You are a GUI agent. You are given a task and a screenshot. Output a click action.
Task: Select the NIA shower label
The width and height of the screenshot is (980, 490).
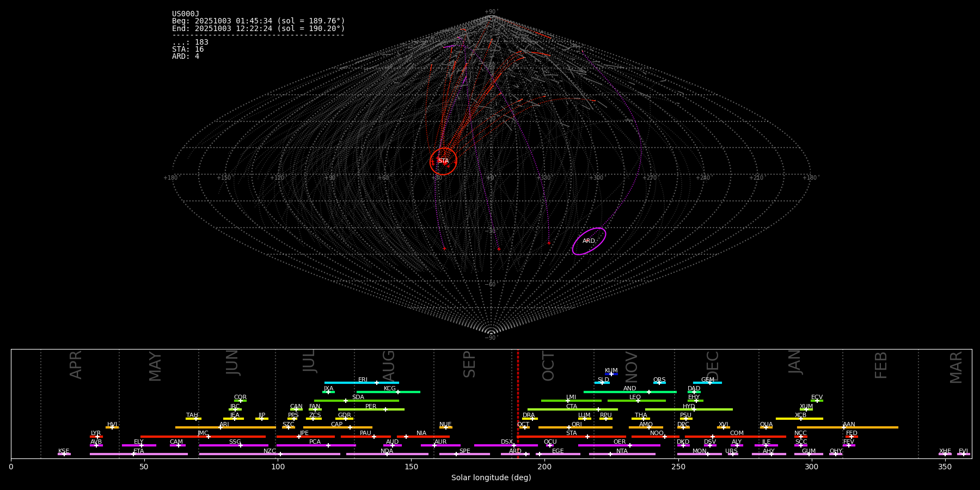coord(421,433)
